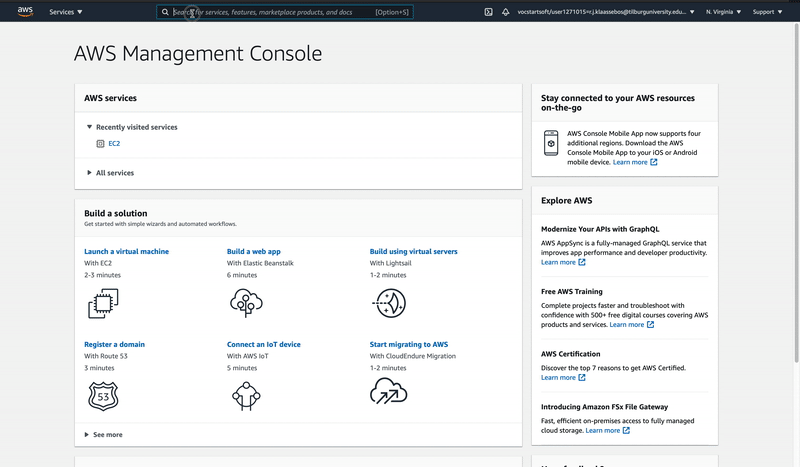Open the Build a web app link
This screenshot has height=467, width=800.
[254, 251]
